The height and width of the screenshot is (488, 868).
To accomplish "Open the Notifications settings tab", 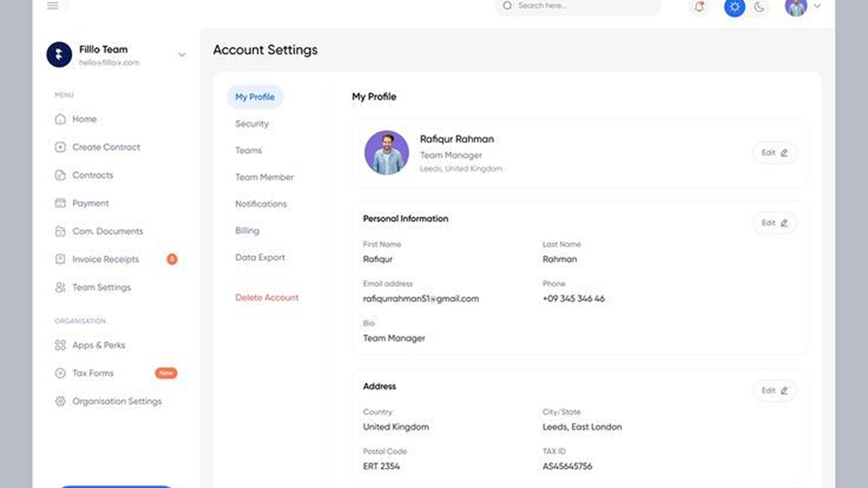I will pyautogui.click(x=261, y=204).
